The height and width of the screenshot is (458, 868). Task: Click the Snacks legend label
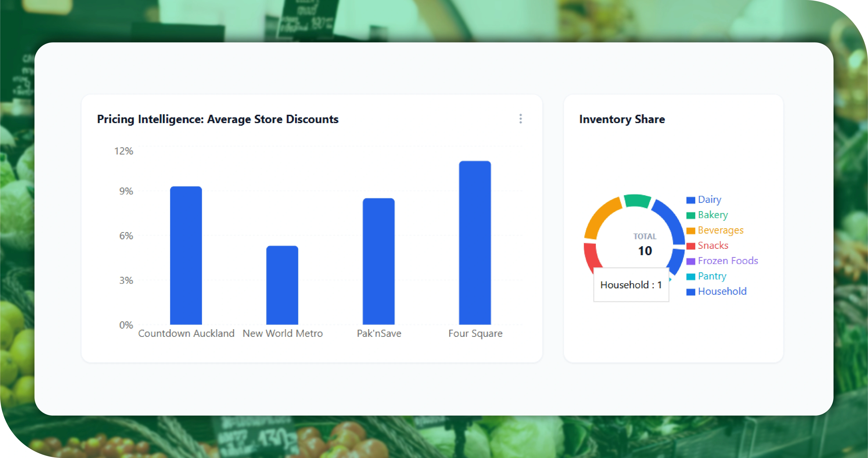713,245
